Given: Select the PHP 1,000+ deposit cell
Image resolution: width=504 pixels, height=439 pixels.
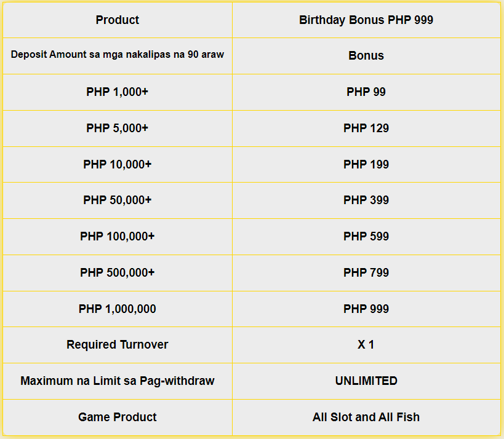Looking at the screenshot, I should pyautogui.click(x=118, y=92).
